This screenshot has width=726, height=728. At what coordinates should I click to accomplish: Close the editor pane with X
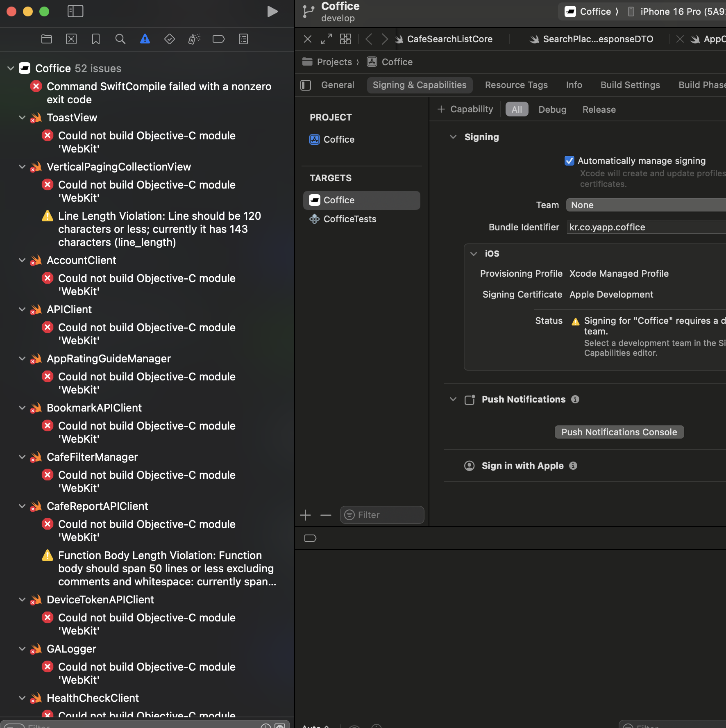point(308,39)
